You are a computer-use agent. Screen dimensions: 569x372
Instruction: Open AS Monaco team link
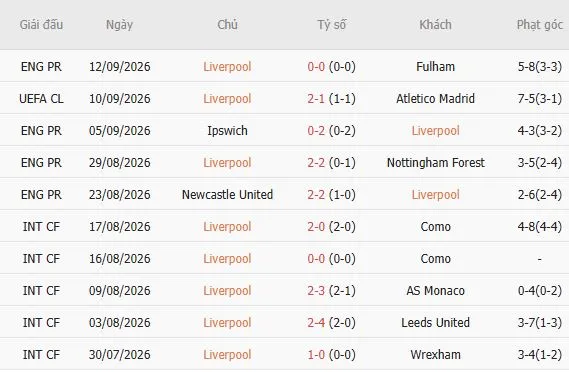click(435, 291)
